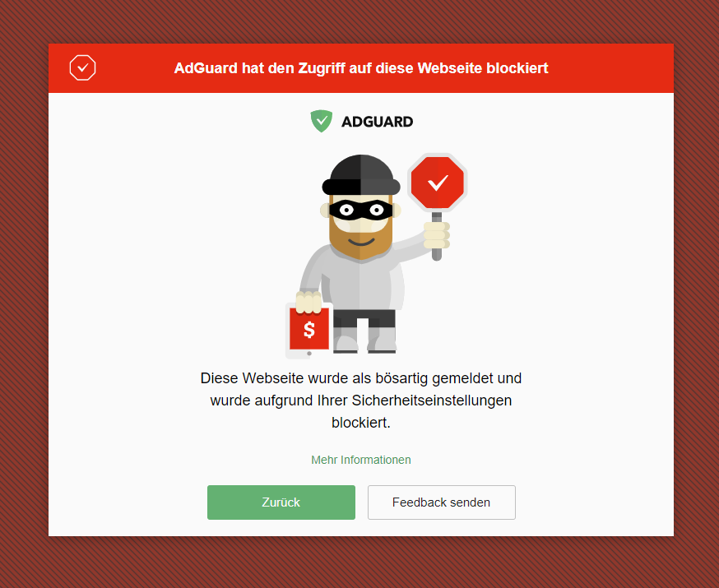Open the Mehr Informationen link
Viewport: 719px width, 588px height.
[361, 460]
